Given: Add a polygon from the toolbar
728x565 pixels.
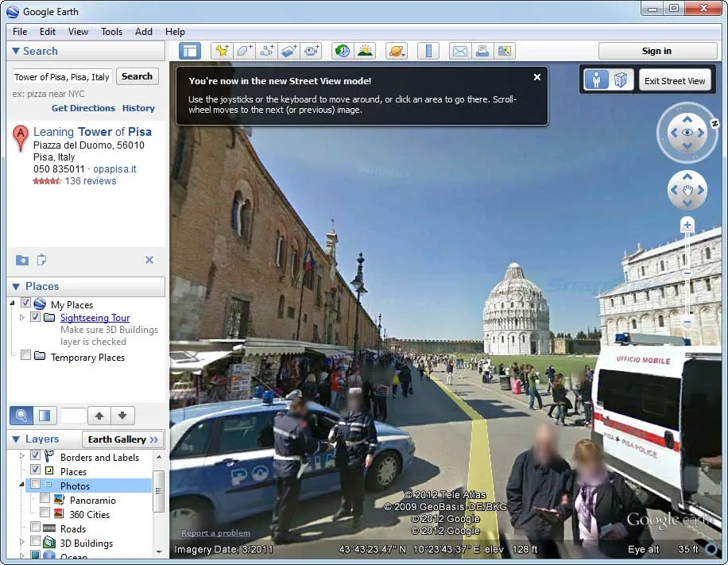Looking at the screenshot, I should click(244, 51).
